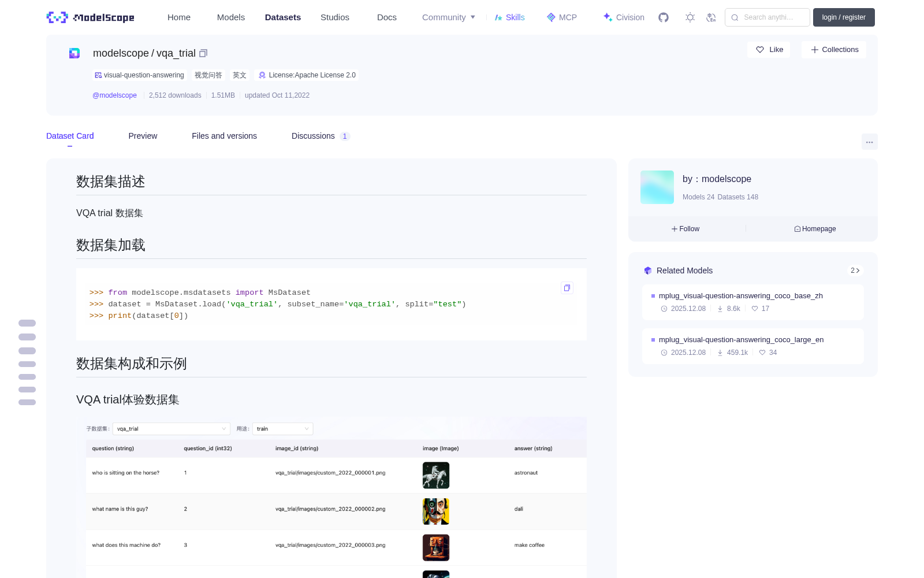This screenshot has height=578, width=924.
Task: Copy the code snippet
Action: click(x=567, y=288)
